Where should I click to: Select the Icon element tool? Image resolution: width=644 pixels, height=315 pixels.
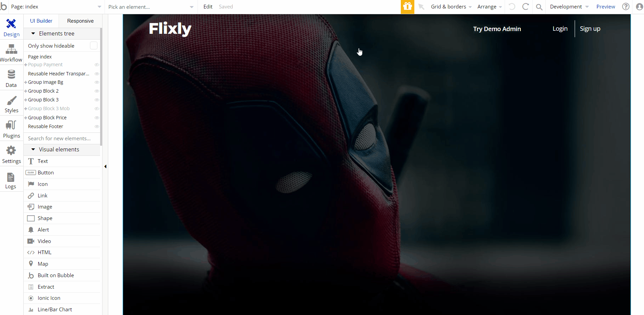point(62,184)
